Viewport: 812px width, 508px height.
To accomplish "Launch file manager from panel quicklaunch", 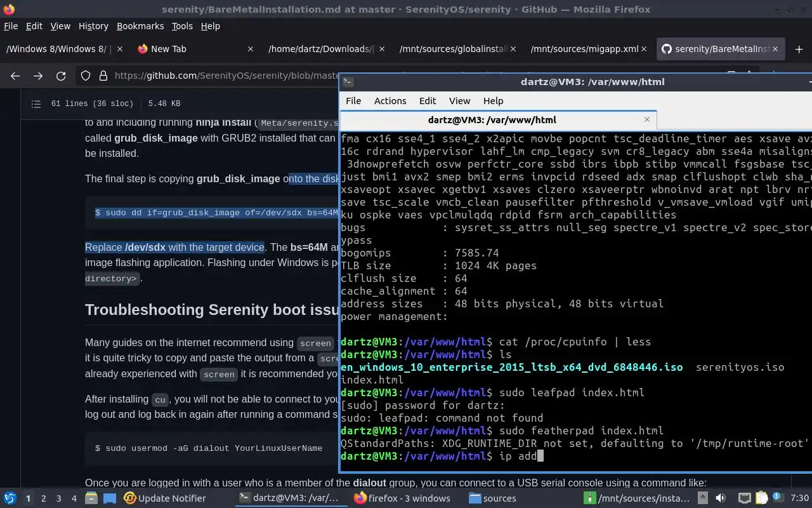I will 91,498.
